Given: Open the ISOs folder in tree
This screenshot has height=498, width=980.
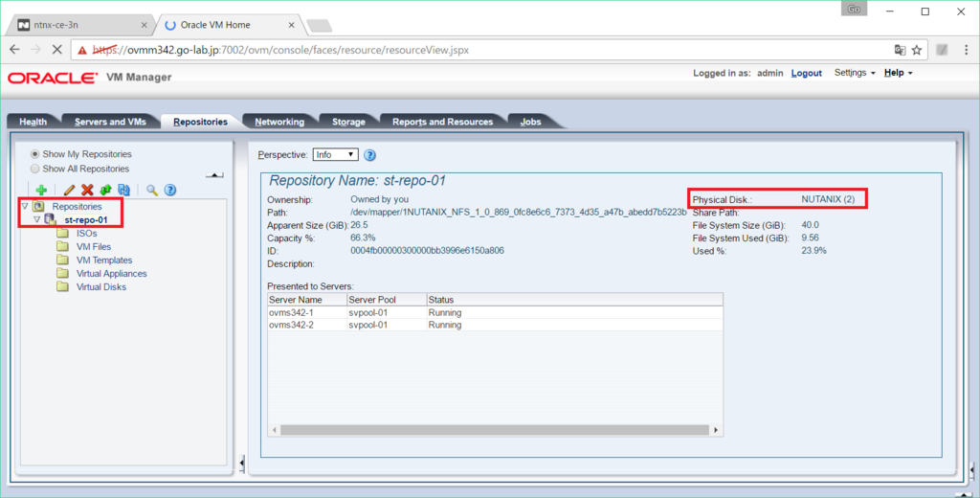Looking at the screenshot, I should point(86,234).
